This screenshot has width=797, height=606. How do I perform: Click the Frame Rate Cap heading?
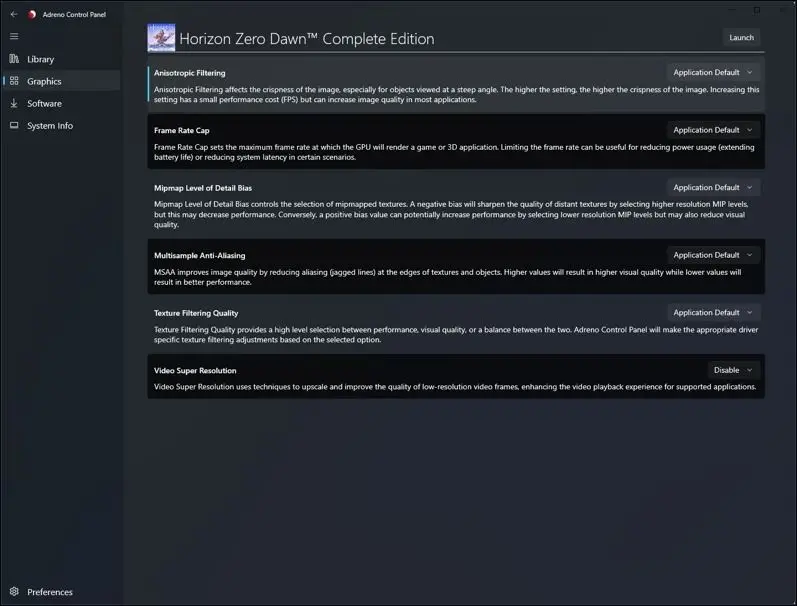click(x=181, y=131)
